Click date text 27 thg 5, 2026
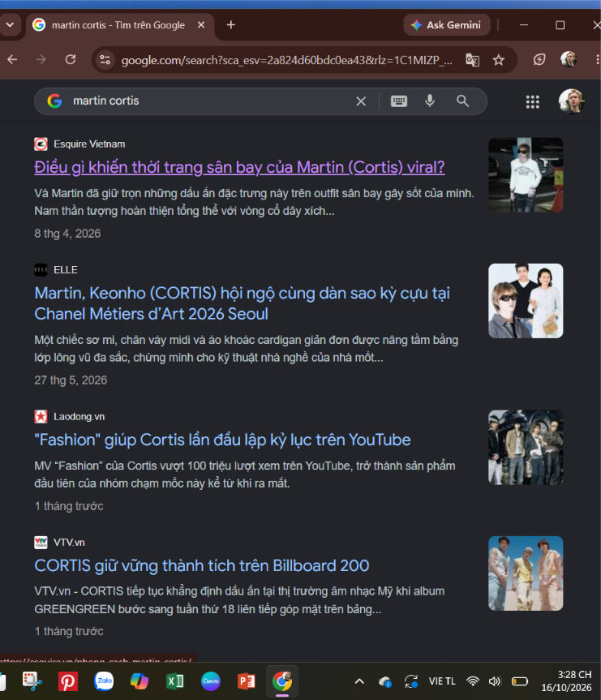Viewport: 601px width, 700px height. pos(71,380)
